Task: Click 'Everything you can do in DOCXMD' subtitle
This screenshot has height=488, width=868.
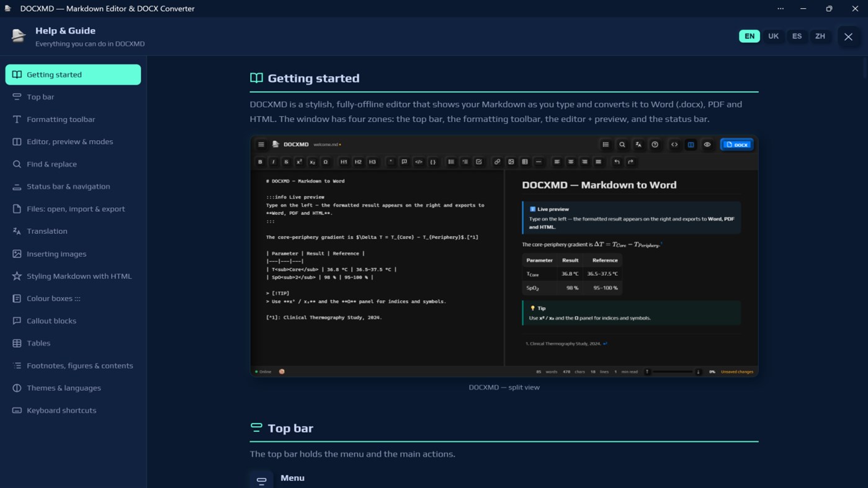Action: pyautogui.click(x=90, y=44)
